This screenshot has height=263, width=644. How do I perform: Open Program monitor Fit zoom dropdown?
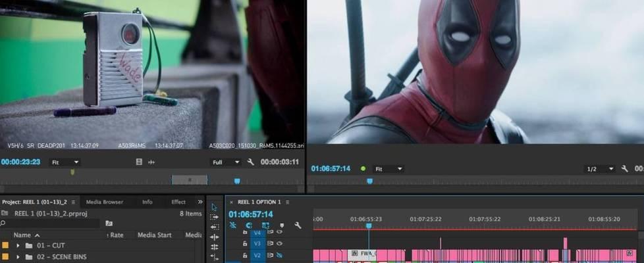(389, 169)
